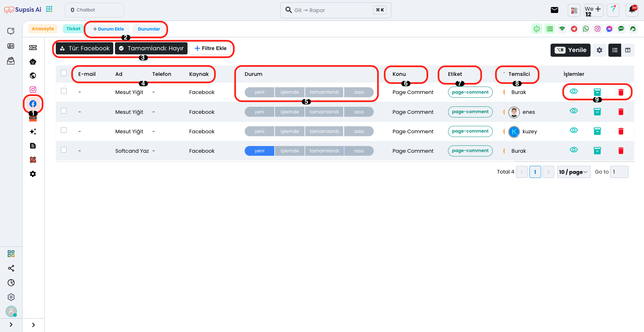Open the Chatbot selector in the top bar
The width and height of the screenshot is (644, 332).
point(94,10)
